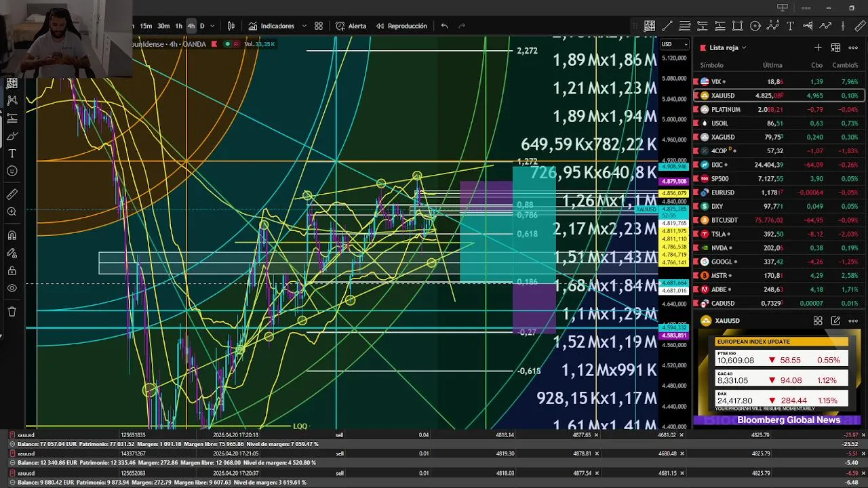
Task: Expand the timeframe dropdown arrow
Action: point(212,26)
